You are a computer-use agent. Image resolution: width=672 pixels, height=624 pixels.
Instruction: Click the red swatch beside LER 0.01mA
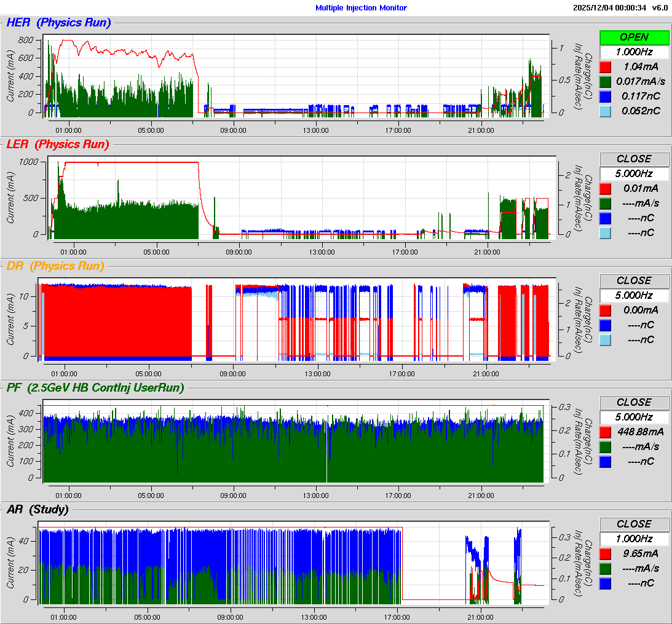[606, 189]
